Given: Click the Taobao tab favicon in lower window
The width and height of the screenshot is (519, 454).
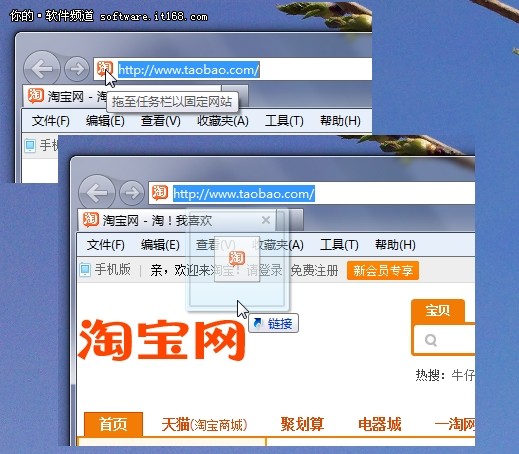Looking at the screenshot, I should (x=91, y=220).
